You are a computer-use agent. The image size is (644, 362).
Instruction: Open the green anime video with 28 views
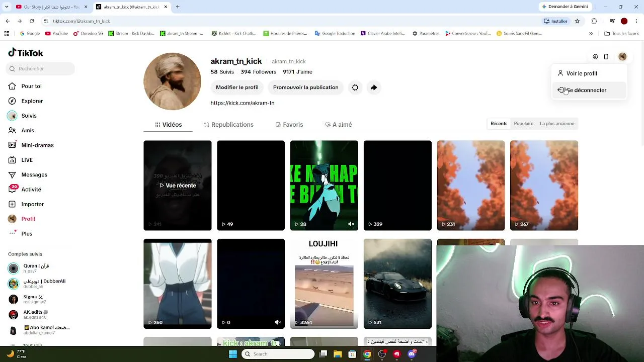[x=324, y=186]
